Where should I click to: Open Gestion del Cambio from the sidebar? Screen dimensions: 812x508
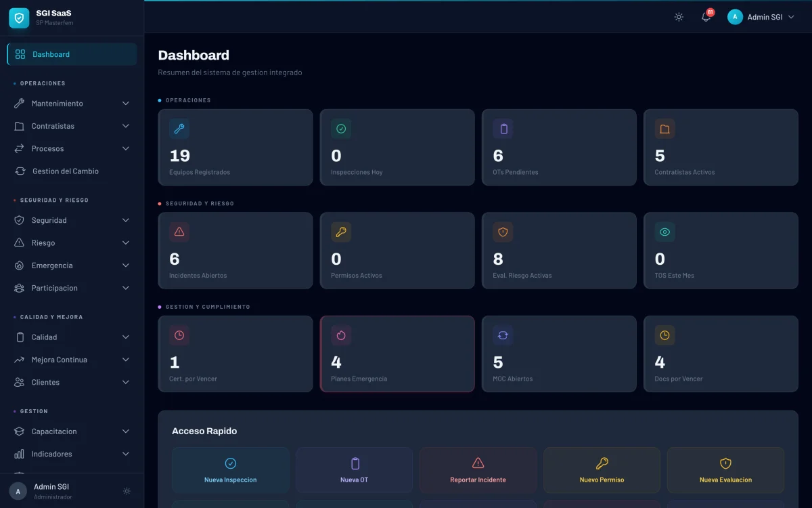click(66, 171)
